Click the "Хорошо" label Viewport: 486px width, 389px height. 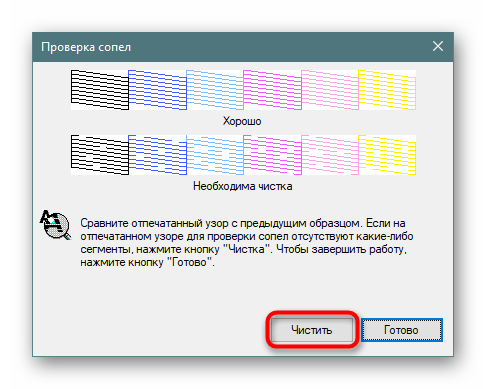242,121
